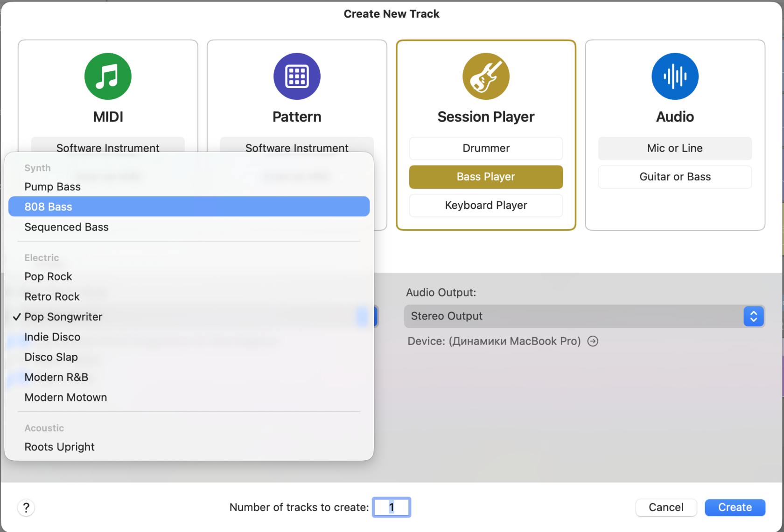Open the Stereo Output audio output dropdown
The image size is (784, 532).
(584, 316)
